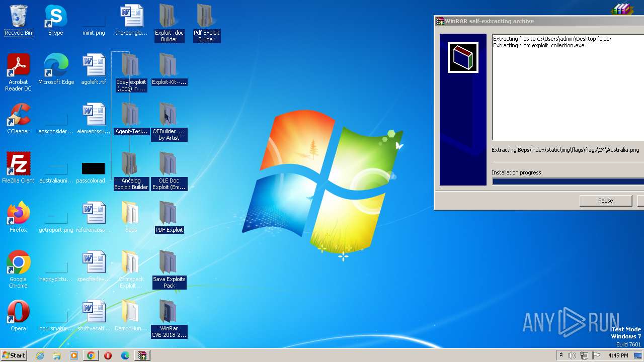The height and width of the screenshot is (362, 644).
Task: Select the 'Ancalog Exploit Builder' folder
Action: click(131, 171)
